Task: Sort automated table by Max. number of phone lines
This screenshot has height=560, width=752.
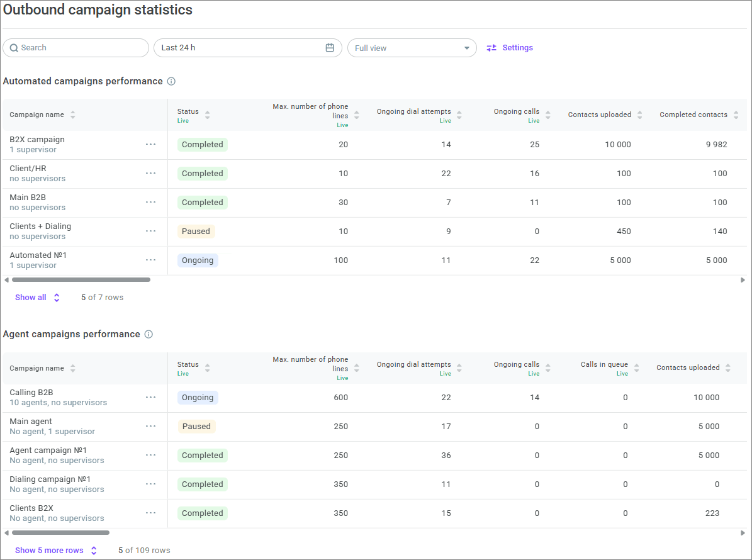Action: [356, 115]
